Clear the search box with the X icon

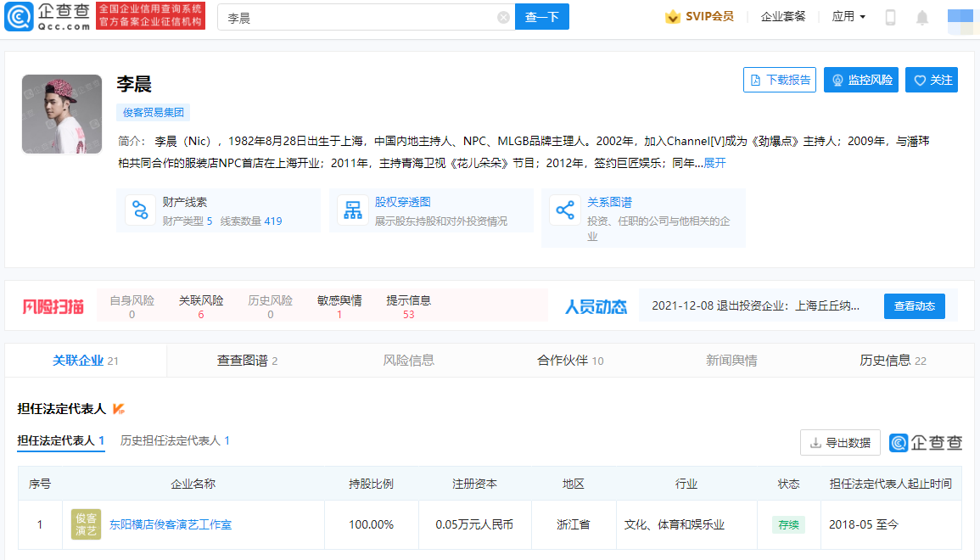coord(503,18)
